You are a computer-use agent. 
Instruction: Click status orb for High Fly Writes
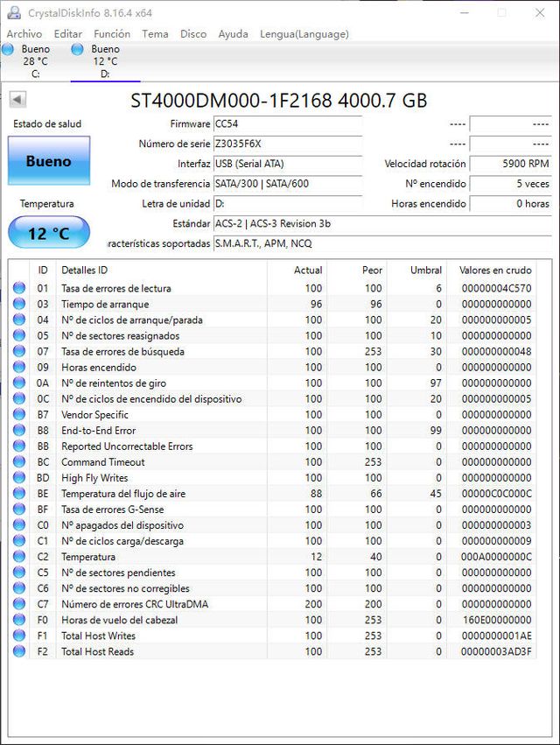(x=19, y=478)
